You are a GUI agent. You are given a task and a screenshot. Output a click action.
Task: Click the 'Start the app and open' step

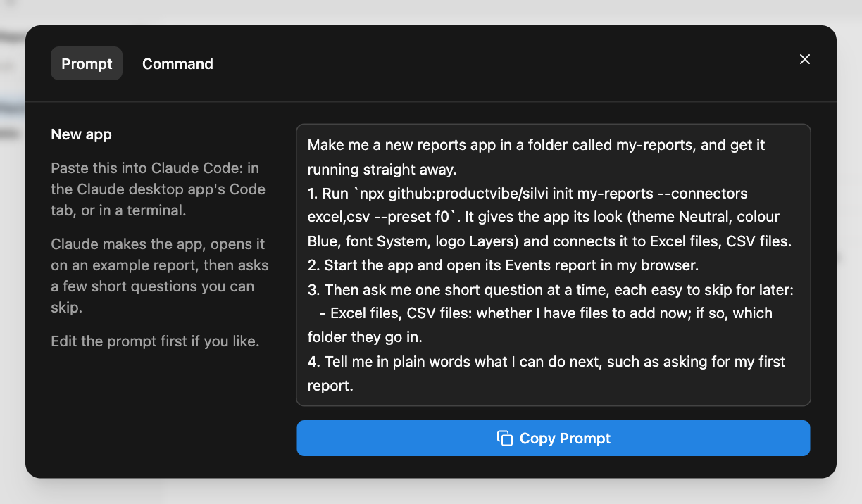pyautogui.click(x=504, y=265)
